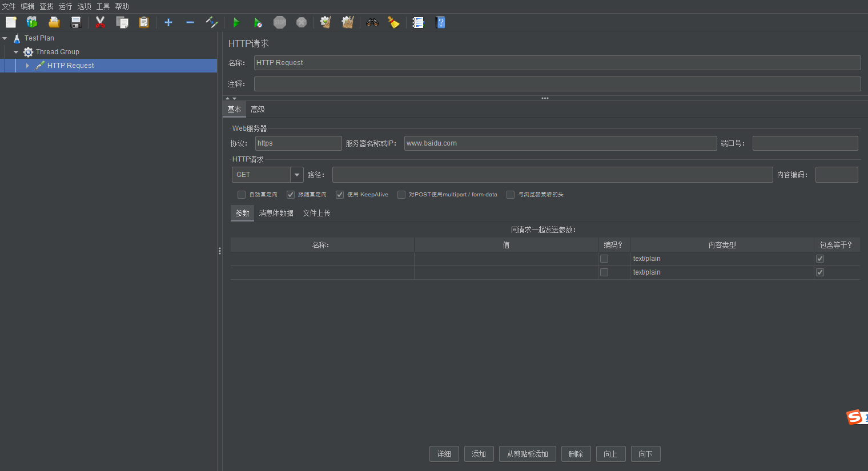
Task: Select the 参数 tab
Action: [x=242, y=213]
